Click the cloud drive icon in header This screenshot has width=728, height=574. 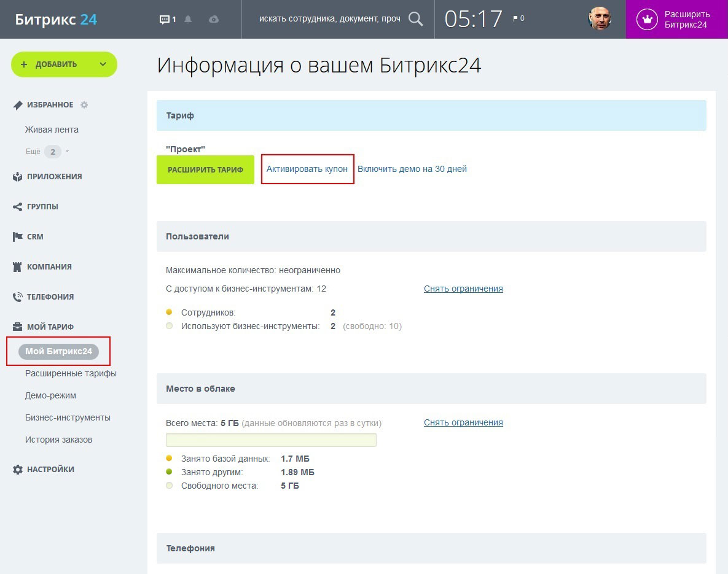214,20
